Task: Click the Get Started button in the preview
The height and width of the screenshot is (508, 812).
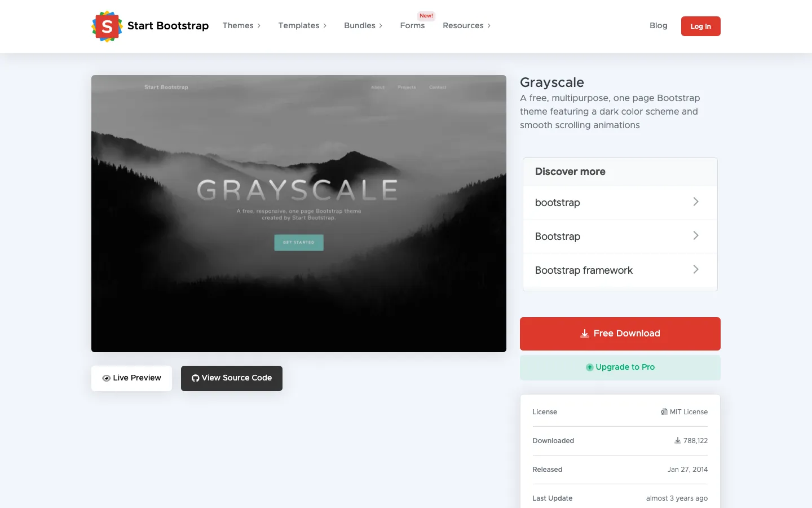Action: point(299,243)
